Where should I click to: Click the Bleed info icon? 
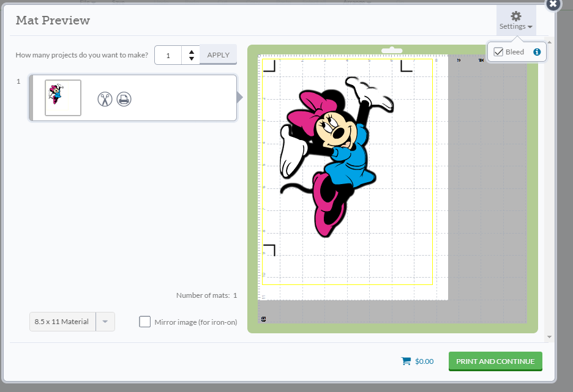pyautogui.click(x=537, y=52)
